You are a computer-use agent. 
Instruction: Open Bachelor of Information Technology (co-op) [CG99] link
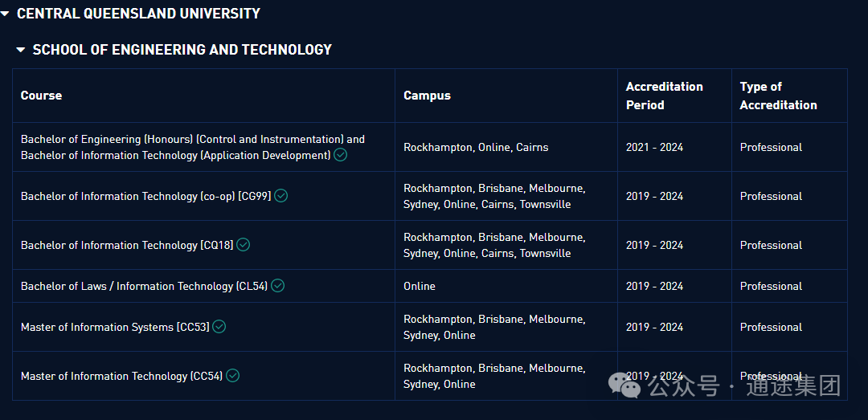click(146, 197)
